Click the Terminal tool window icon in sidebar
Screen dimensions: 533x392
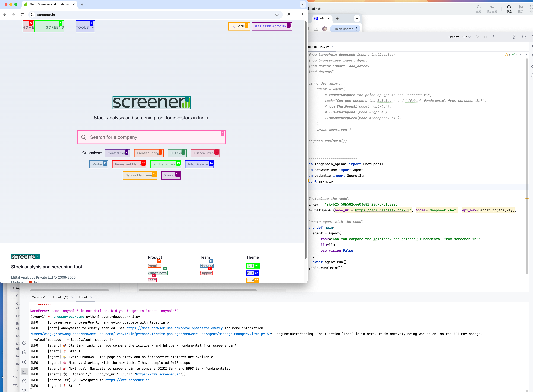24,372
